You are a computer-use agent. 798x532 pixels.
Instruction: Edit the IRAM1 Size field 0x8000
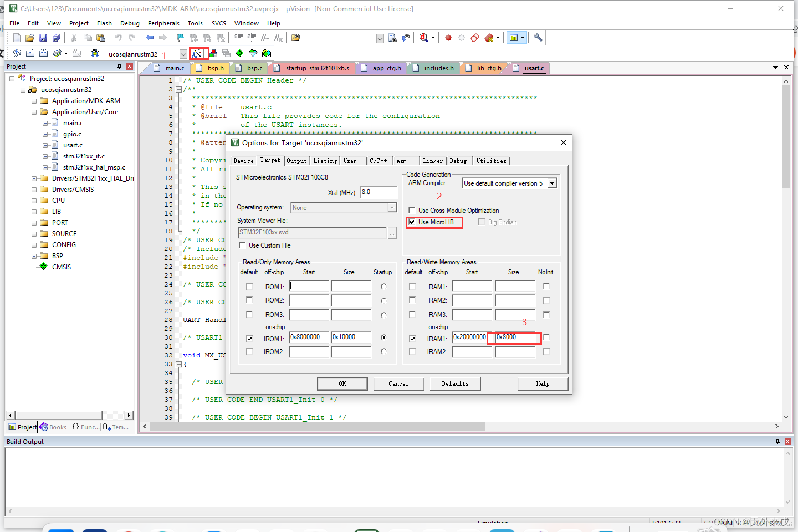click(513, 337)
